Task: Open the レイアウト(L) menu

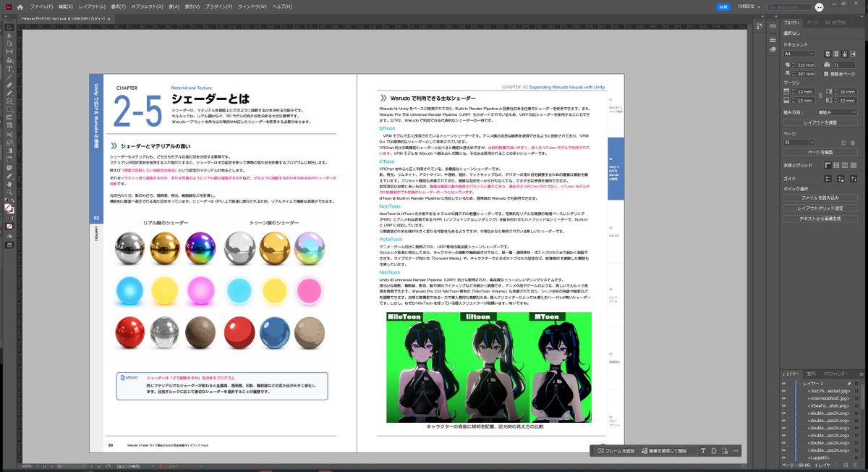Action: click(x=92, y=7)
